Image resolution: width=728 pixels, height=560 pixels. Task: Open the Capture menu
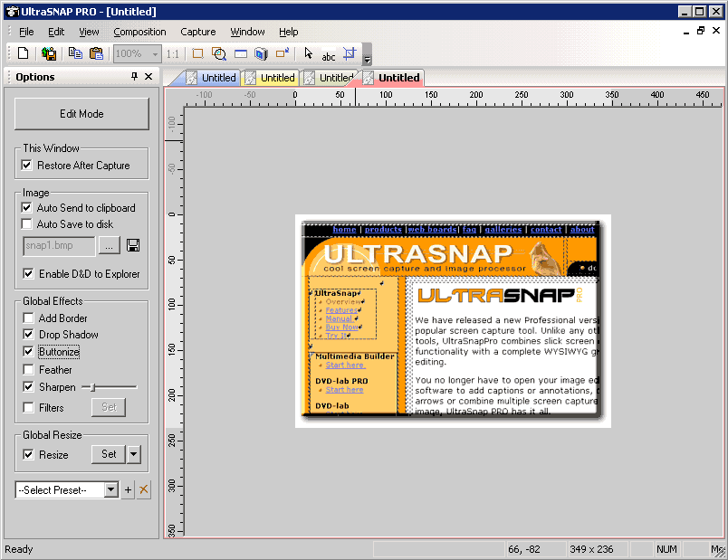[x=198, y=32]
